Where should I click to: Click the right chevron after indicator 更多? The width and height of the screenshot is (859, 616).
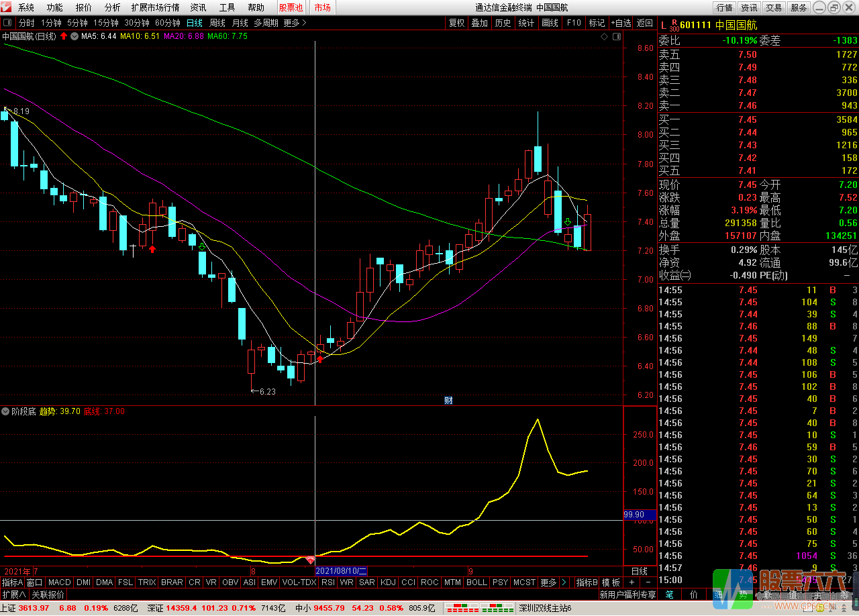tap(564, 582)
